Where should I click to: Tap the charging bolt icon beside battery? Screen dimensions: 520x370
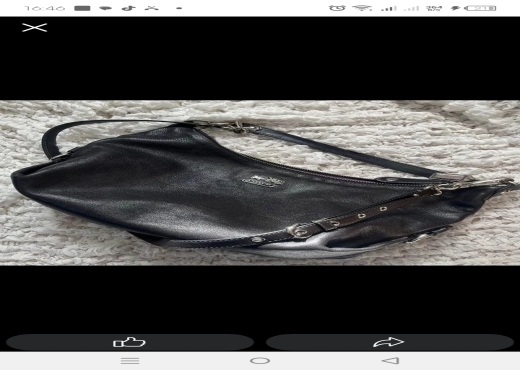(x=456, y=8)
